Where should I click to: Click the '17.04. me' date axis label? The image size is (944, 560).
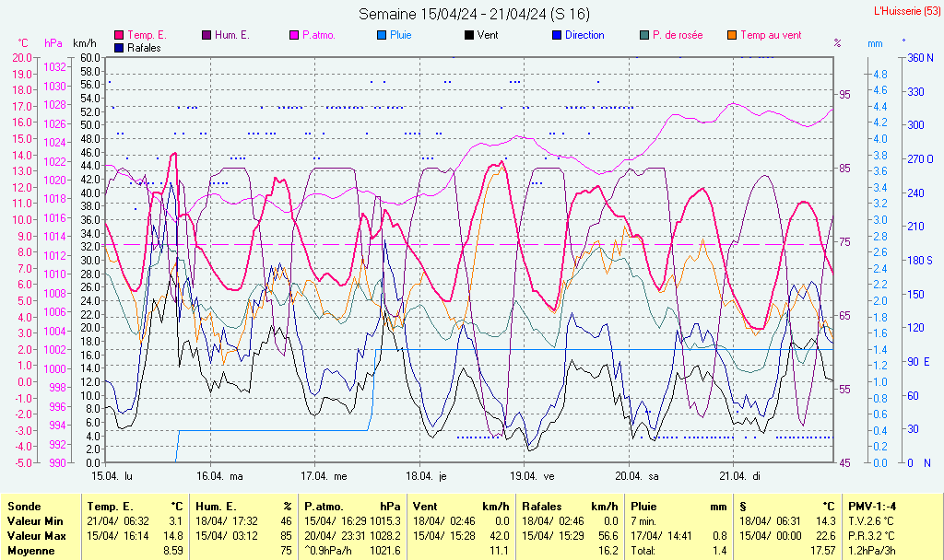pos(324,476)
